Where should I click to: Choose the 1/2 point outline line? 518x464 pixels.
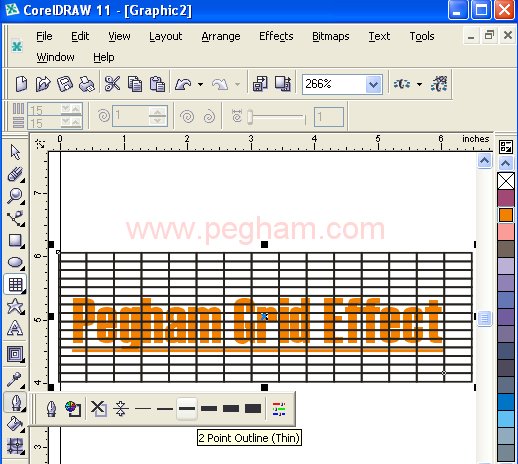(x=143, y=408)
